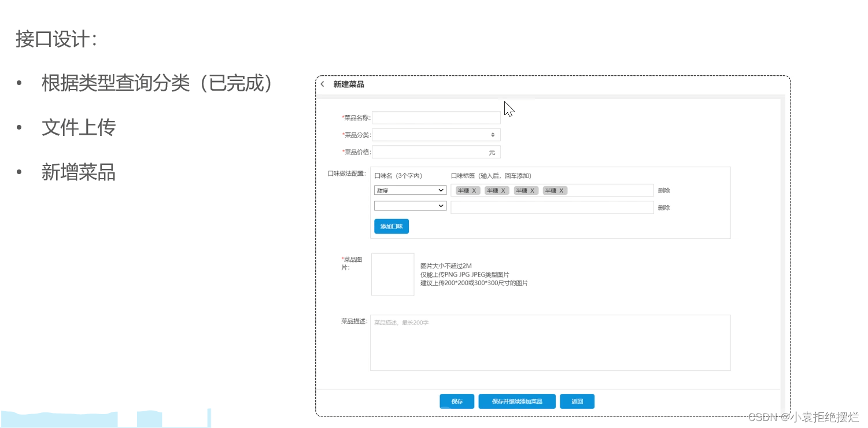Remove the third 半糖 flavor tag
This screenshot has width=868, height=428.
(533, 190)
